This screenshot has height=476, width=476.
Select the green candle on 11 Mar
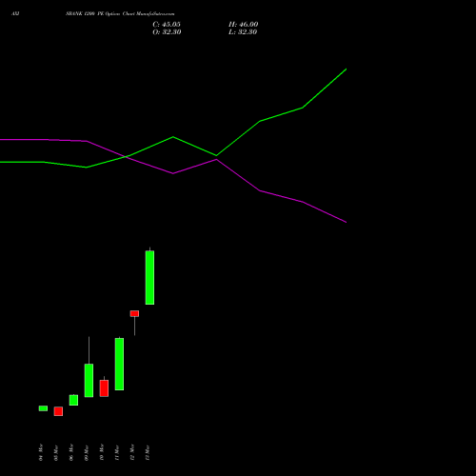point(119,364)
